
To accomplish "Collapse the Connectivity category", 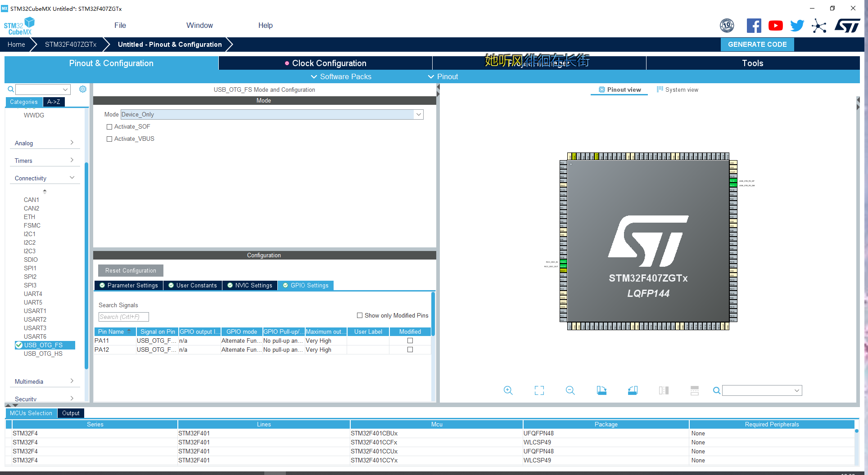I will pos(72,177).
